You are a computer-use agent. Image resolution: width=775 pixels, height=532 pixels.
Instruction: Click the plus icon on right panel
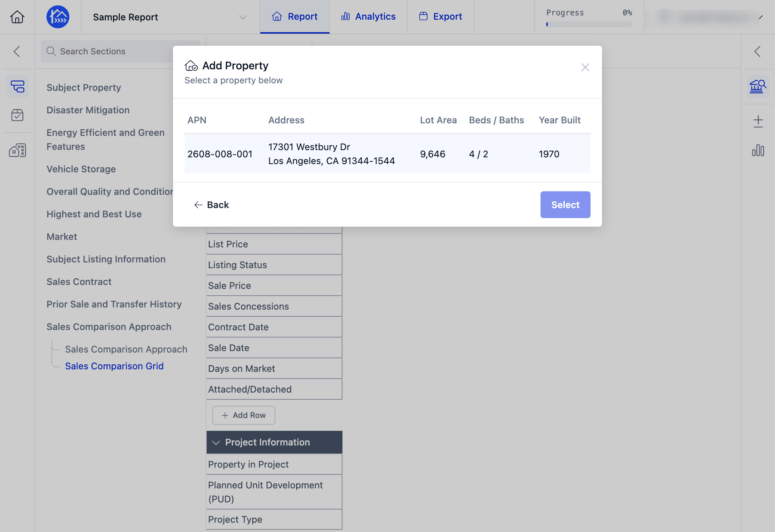click(758, 122)
